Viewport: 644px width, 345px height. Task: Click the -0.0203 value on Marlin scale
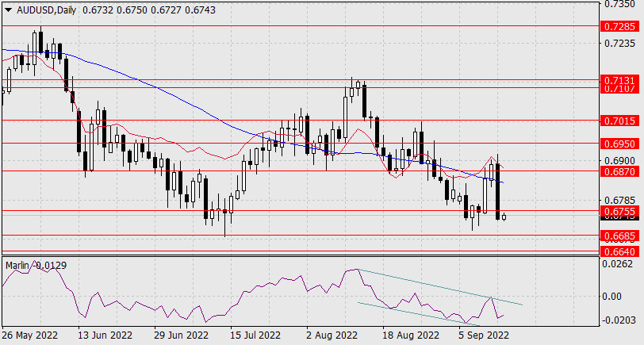pos(619,320)
